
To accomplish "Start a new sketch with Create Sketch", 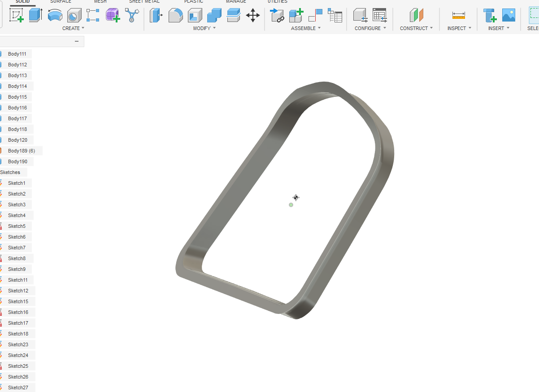I will click(x=17, y=15).
